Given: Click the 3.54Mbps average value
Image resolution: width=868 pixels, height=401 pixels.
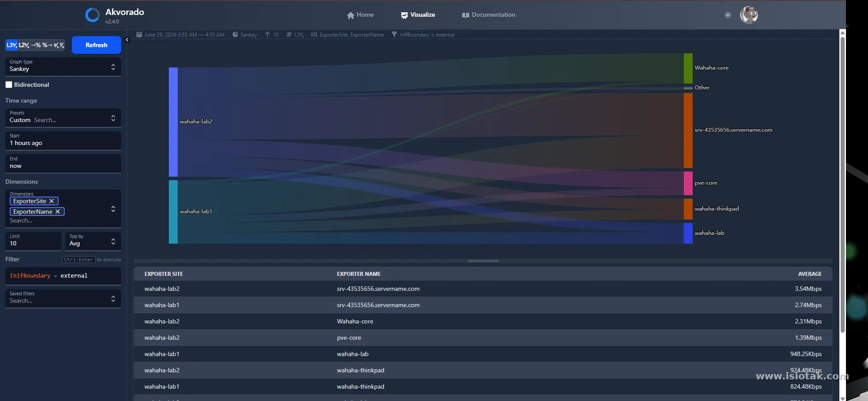Looking at the screenshot, I should tap(808, 289).
